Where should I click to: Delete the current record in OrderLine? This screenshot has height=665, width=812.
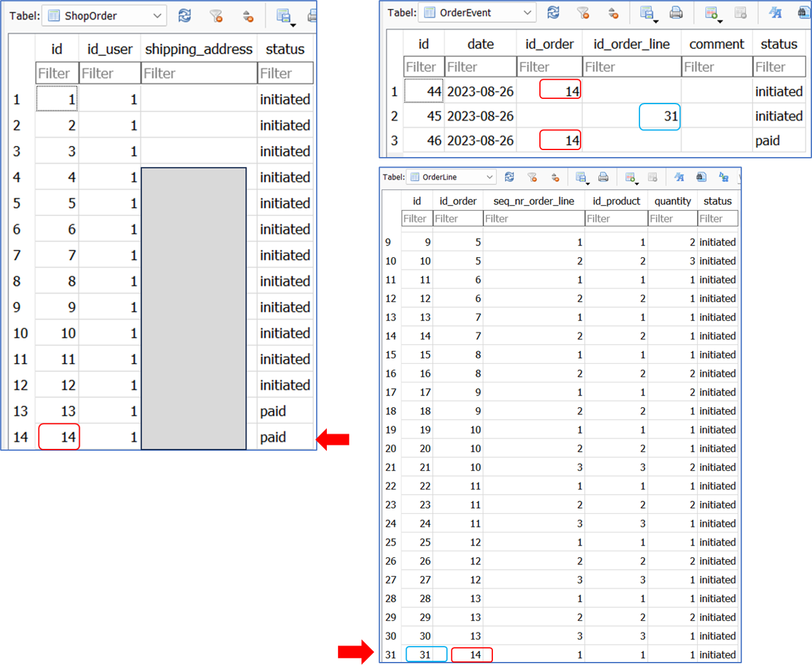[x=652, y=177]
